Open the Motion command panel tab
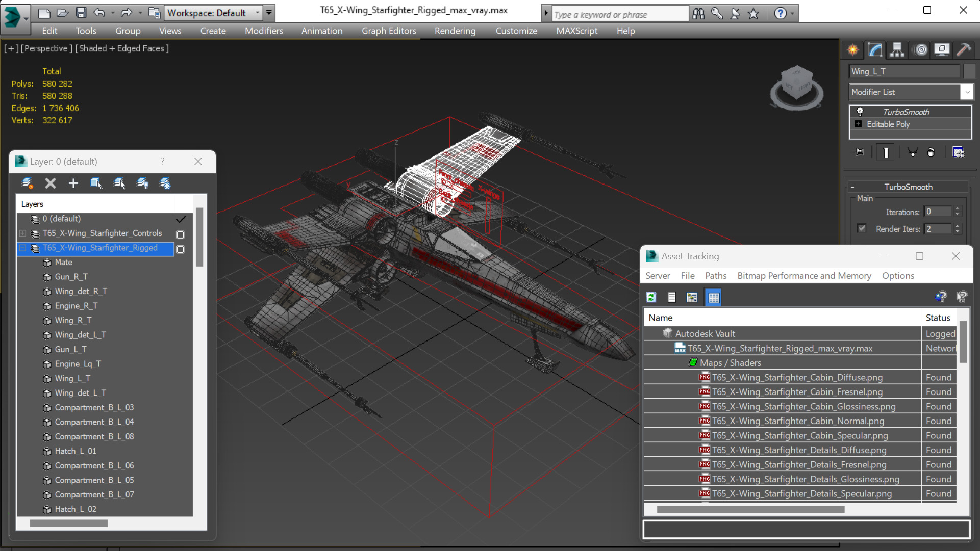Image resolution: width=980 pixels, height=551 pixels. click(921, 50)
